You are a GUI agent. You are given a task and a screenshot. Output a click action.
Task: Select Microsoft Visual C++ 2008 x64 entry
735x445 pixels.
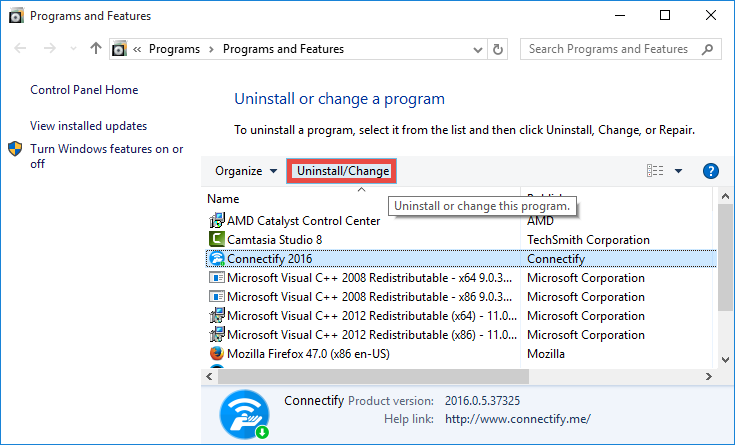coord(369,278)
